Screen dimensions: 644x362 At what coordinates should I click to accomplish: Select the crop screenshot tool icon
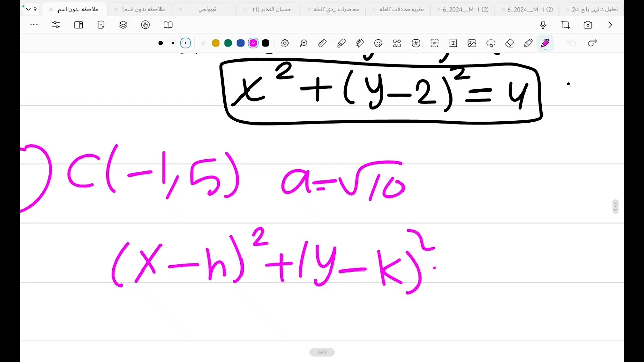pyautogui.click(x=566, y=25)
